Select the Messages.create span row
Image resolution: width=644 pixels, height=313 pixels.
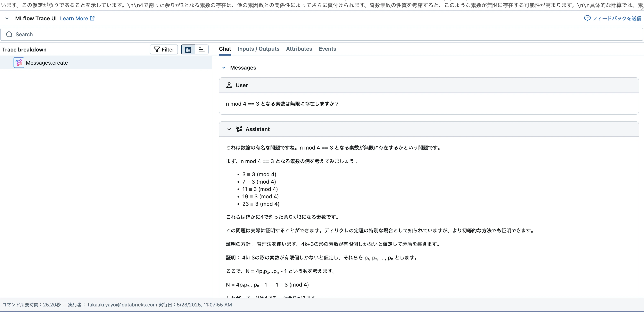pyautogui.click(x=106, y=63)
